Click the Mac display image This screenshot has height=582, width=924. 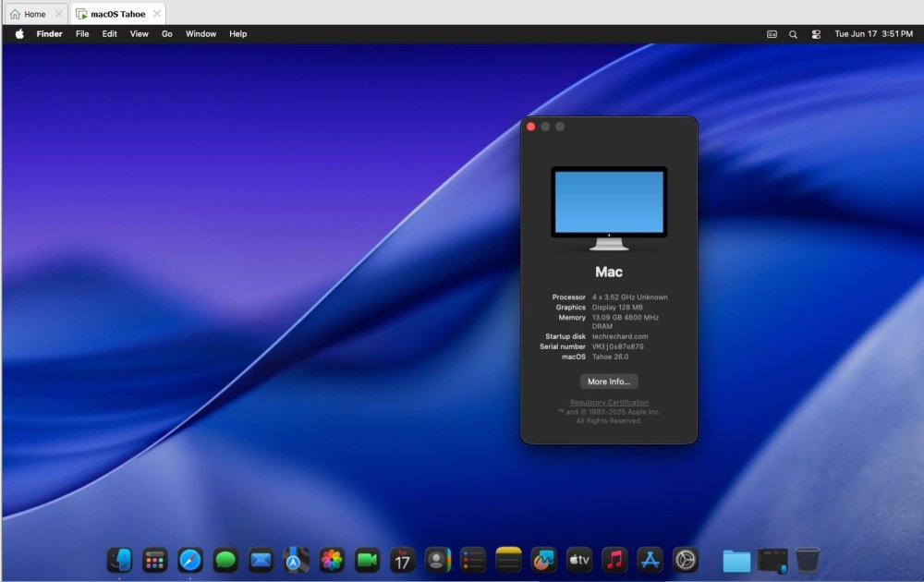(x=609, y=208)
